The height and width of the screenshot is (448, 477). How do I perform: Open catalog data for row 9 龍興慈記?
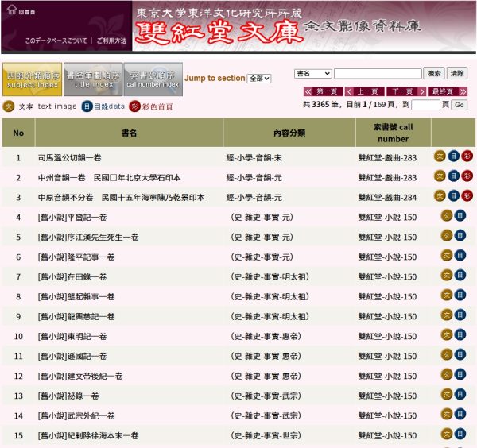[460, 315]
